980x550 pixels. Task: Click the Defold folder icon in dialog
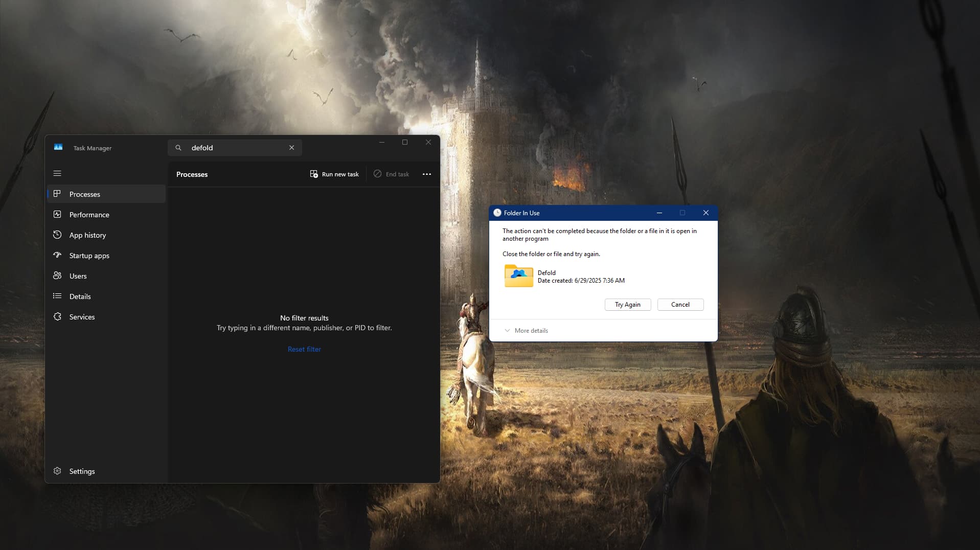click(x=519, y=276)
